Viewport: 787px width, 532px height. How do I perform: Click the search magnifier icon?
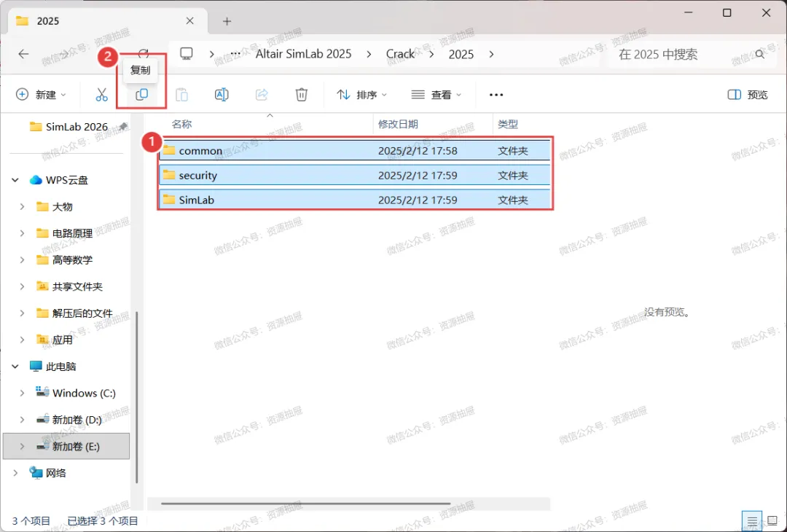click(x=760, y=54)
